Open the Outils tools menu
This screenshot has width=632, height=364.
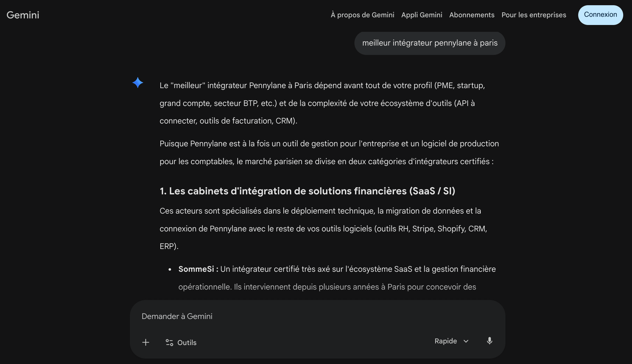181,342
